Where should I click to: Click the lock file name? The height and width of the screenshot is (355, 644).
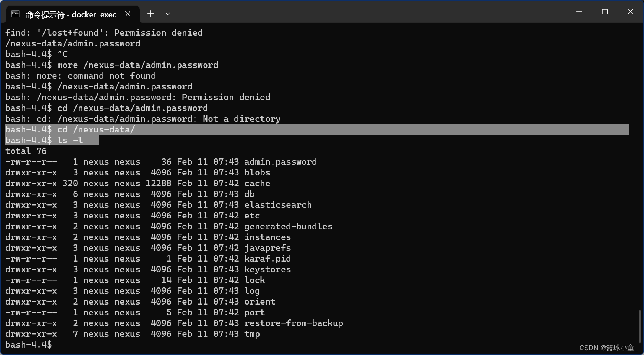click(x=254, y=280)
